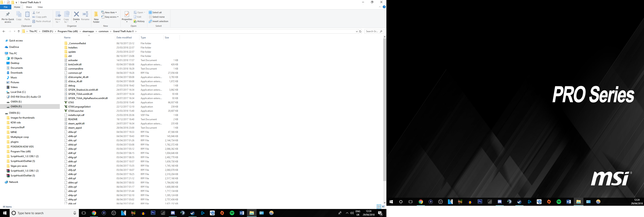Go back with the Back arrow
This screenshot has height=217, width=644.
[4, 32]
